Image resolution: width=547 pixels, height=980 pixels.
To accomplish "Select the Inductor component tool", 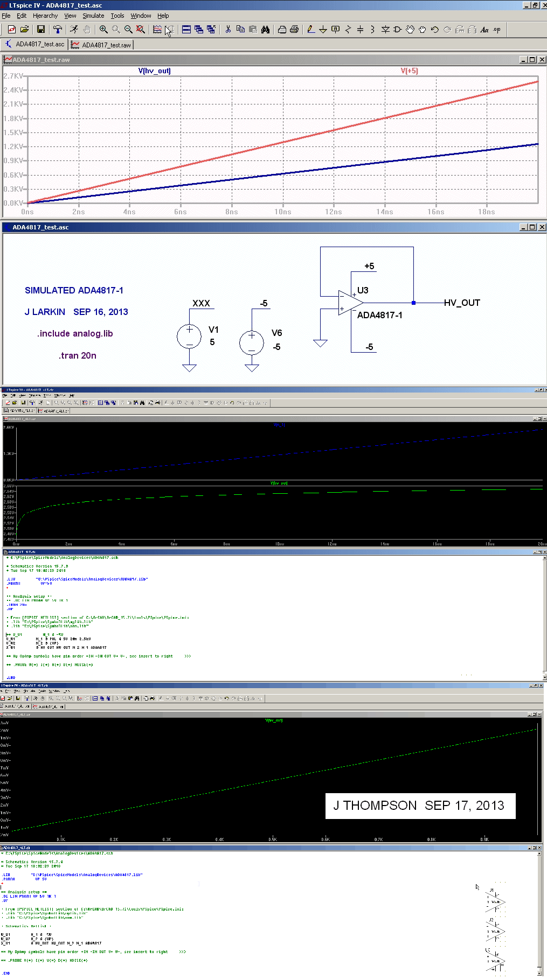I will click(372, 30).
